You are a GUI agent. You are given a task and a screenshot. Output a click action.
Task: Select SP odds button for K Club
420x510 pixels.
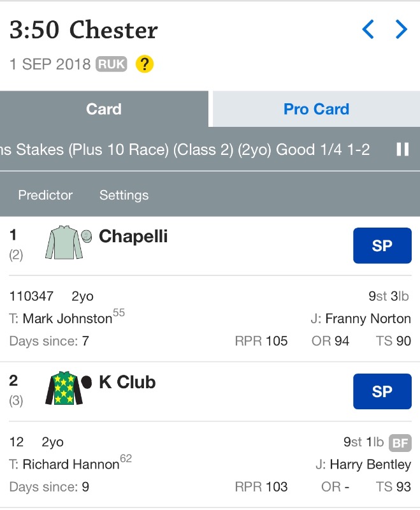(382, 391)
